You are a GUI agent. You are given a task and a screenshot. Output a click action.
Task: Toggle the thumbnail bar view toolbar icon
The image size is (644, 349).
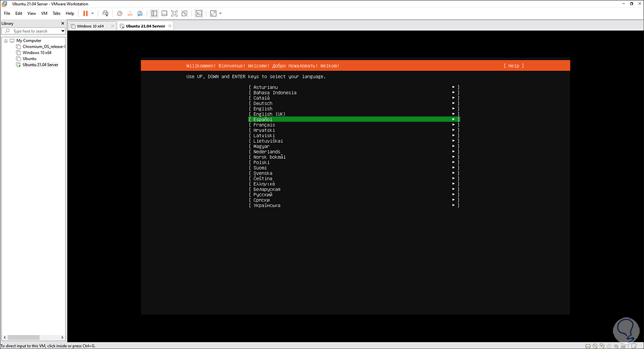click(x=164, y=13)
